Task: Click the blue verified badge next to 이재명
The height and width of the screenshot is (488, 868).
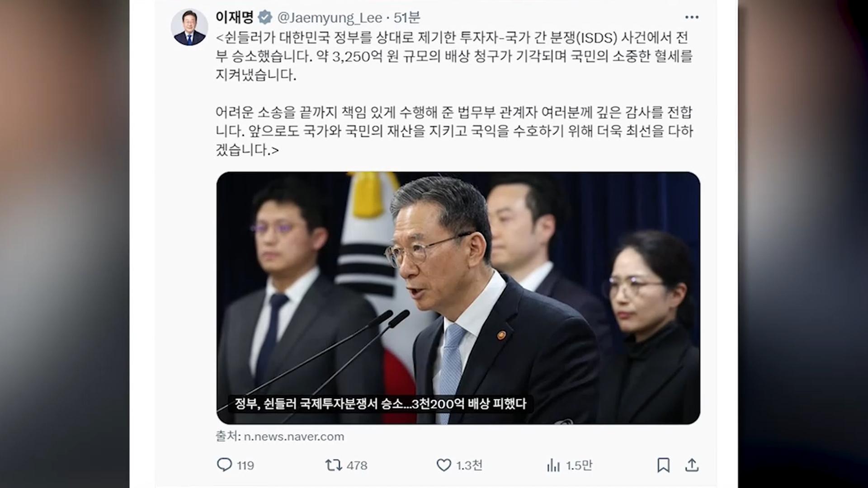Action: (x=265, y=18)
